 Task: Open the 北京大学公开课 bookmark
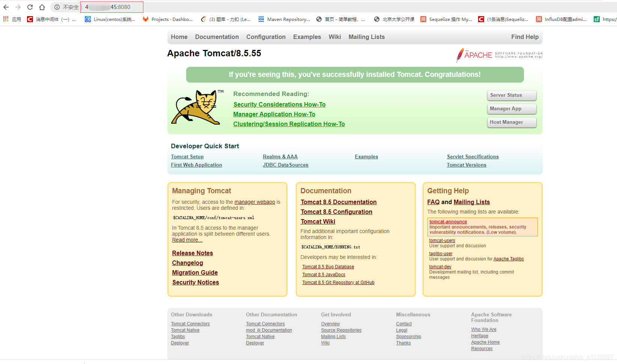[x=394, y=19]
